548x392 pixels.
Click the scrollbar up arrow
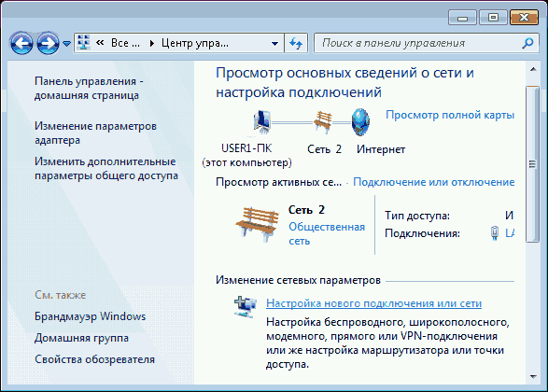[x=533, y=69]
